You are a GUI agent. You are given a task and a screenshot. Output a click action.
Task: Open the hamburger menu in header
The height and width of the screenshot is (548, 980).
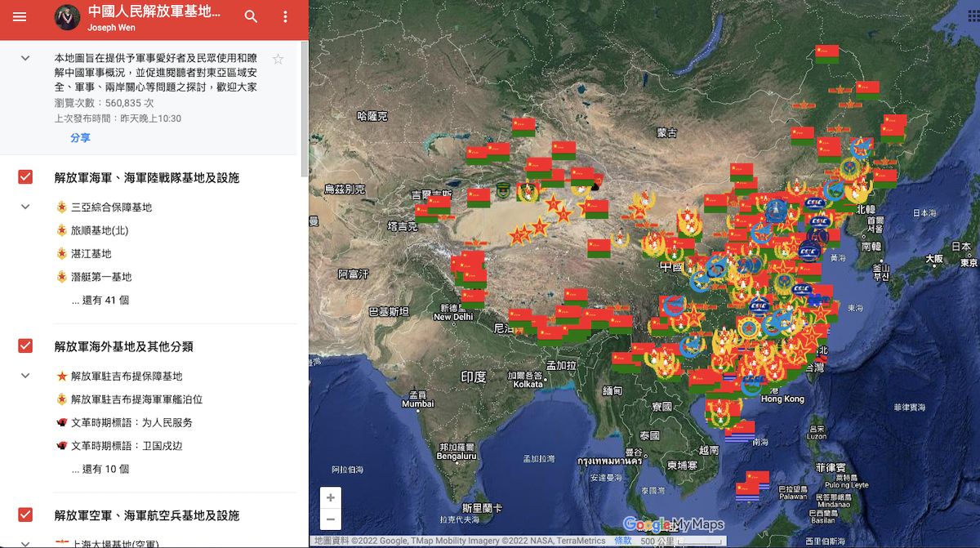point(20,17)
